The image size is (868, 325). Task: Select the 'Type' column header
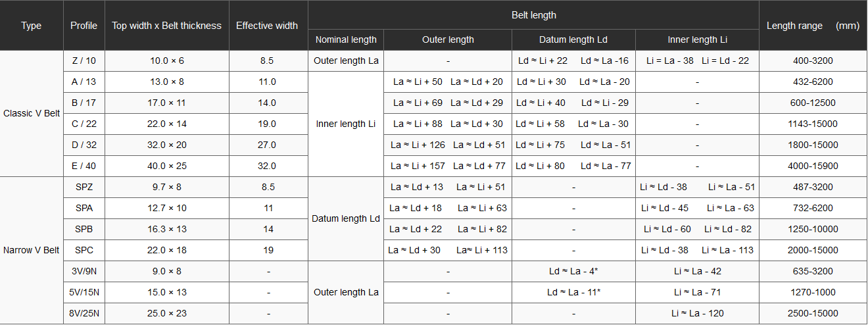pyautogui.click(x=32, y=26)
